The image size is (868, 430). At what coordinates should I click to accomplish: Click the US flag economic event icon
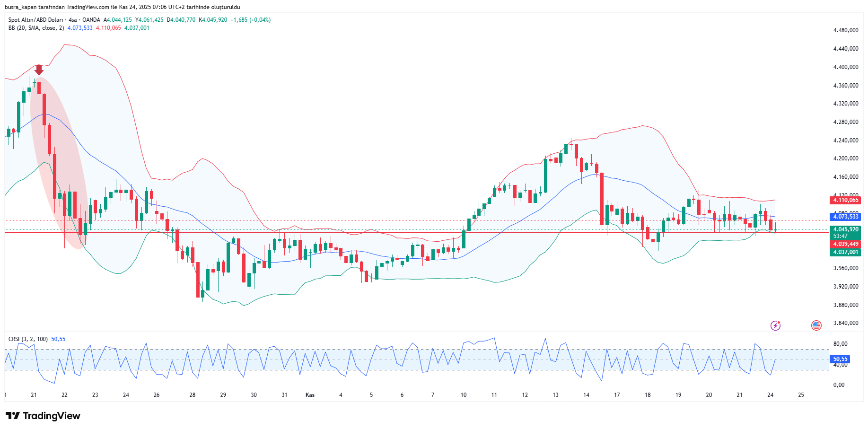pos(816,325)
